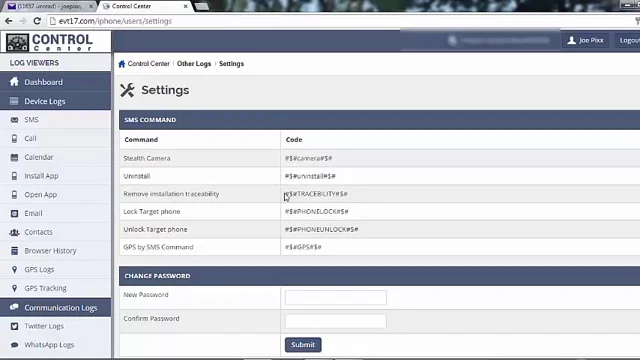
Task: Click 'Lock Target phone' command row
Action: click(x=380, y=211)
